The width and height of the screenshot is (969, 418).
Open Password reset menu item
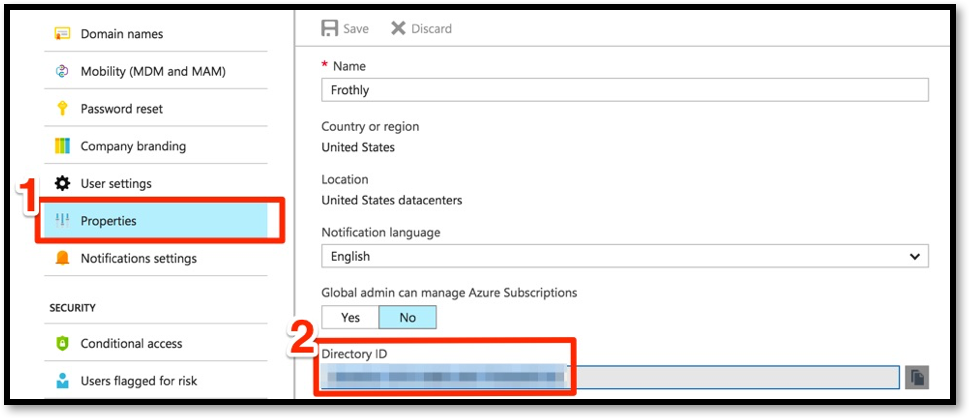pos(121,109)
